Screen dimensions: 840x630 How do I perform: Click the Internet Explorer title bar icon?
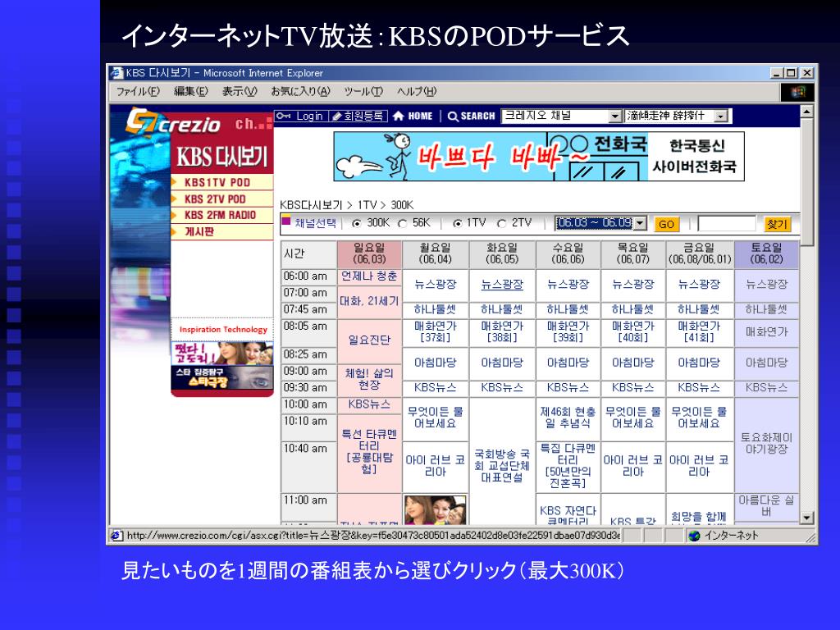(x=116, y=73)
